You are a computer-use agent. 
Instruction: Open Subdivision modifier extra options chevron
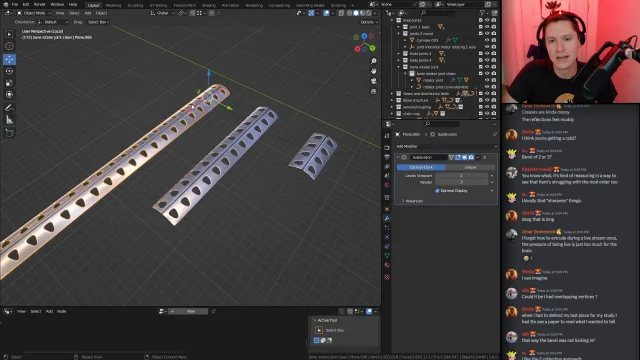(478, 157)
